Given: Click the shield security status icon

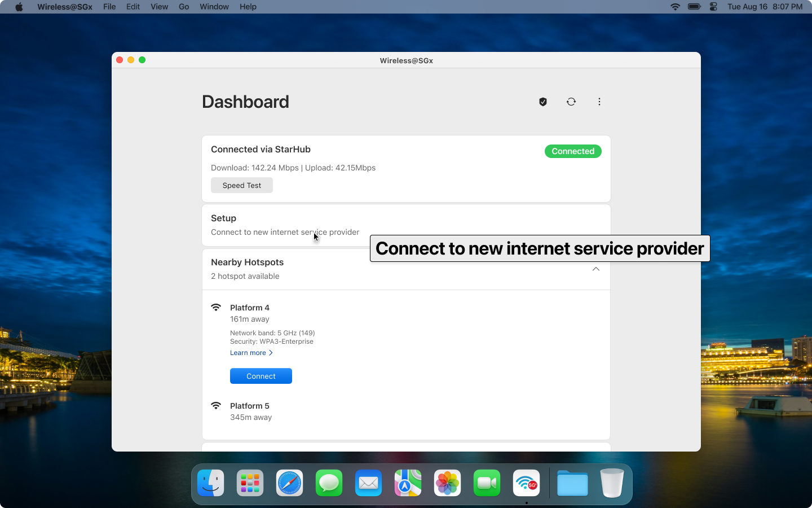Looking at the screenshot, I should click(x=543, y=102).
